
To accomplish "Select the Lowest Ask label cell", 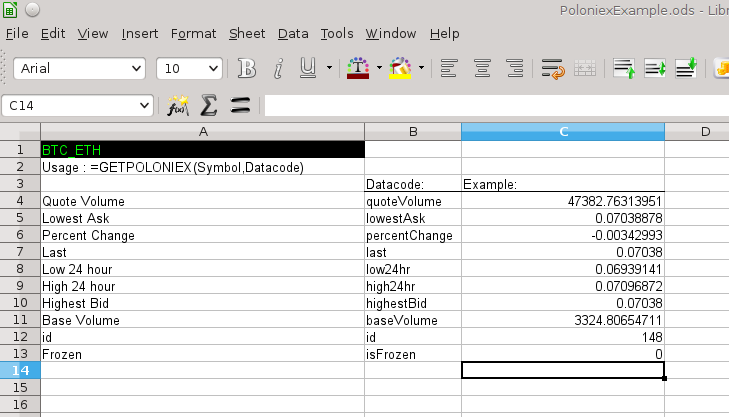I will pos(203,218).
